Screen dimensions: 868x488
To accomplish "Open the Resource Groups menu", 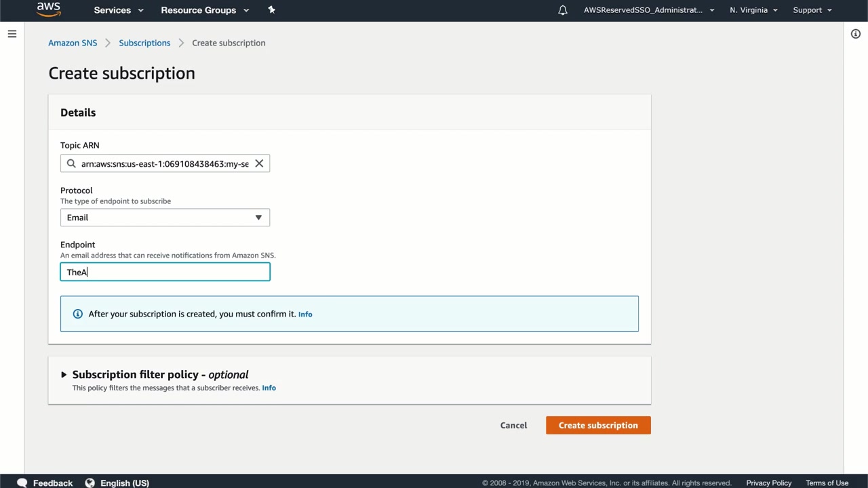I will click(x=205, y=10).
